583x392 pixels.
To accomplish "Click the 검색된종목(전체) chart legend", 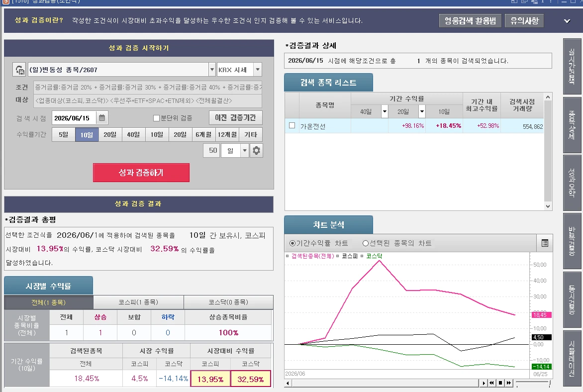I will click(313, 256).
